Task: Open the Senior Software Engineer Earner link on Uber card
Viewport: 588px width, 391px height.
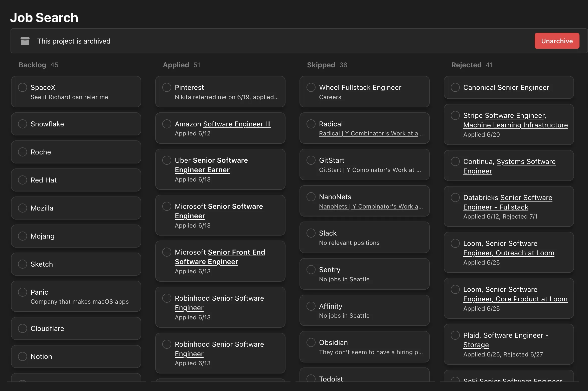Action: (x=211, y=165)
